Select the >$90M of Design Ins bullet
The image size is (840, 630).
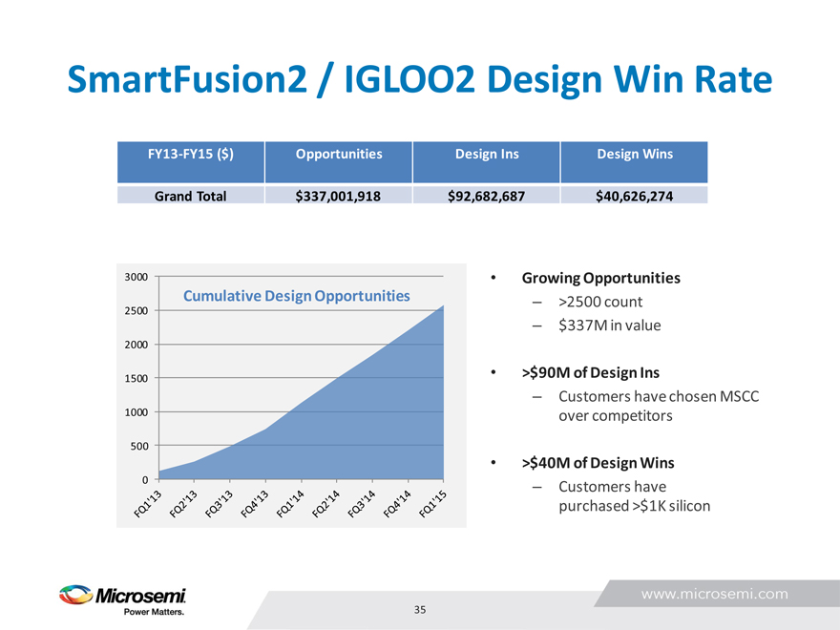tap(590, 372)
